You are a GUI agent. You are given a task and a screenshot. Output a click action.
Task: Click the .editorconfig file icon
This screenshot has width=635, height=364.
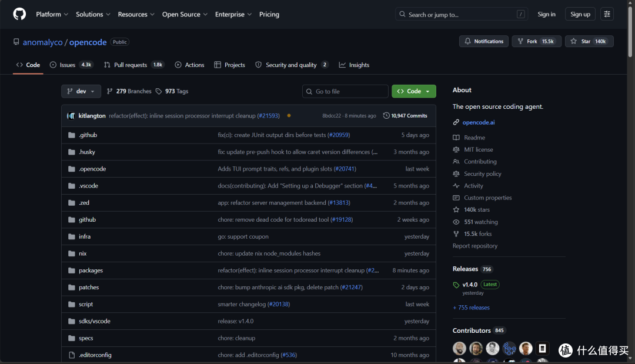point(72,355)
